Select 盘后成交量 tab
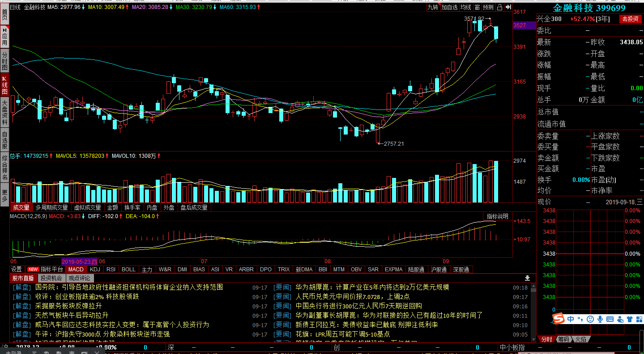 [194, 207]
